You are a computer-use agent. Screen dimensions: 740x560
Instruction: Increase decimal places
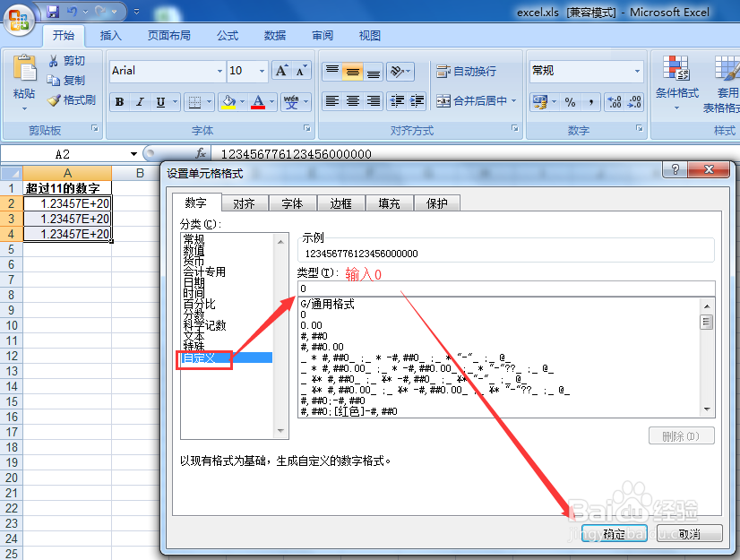tap(614, 101)
